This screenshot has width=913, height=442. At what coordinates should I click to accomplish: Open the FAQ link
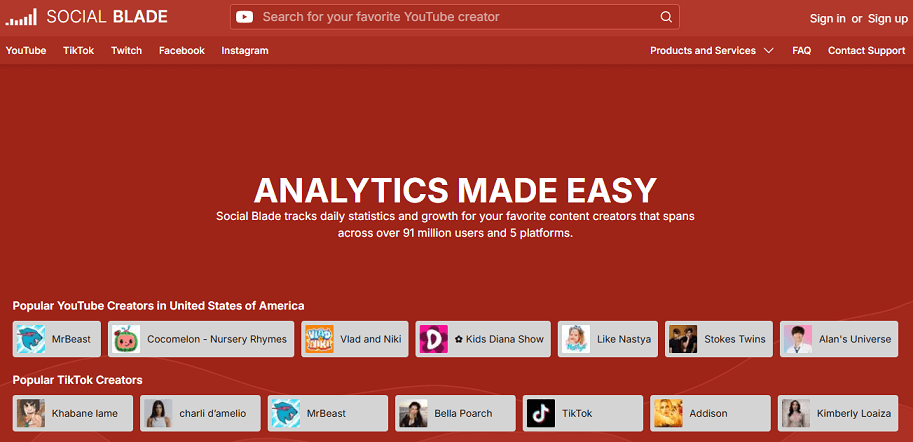point(801,51)
